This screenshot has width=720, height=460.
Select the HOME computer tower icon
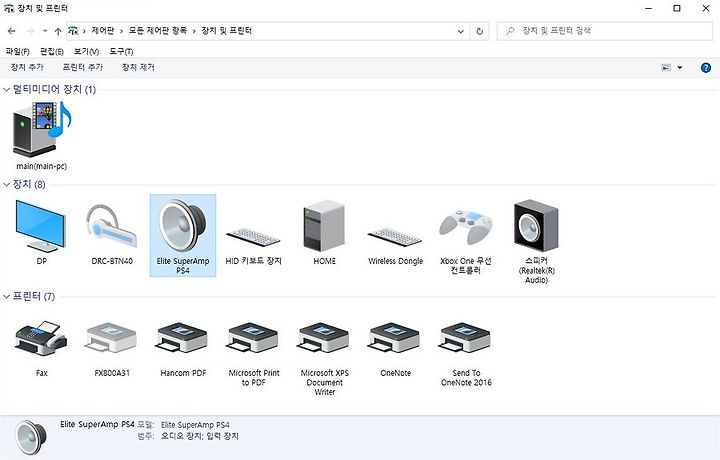[x=324, y=226]
